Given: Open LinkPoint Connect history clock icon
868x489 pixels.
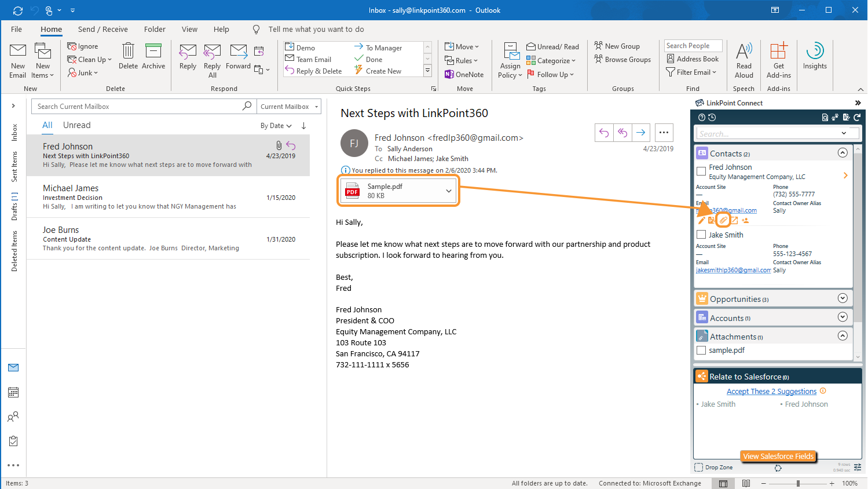Looking at the screenshot, I should tap(712, 117).
